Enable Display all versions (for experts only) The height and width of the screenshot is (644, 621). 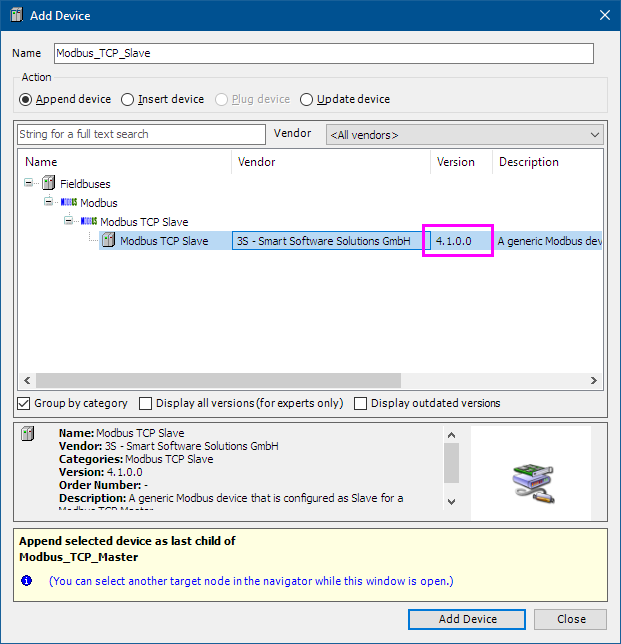pos(145,403)
